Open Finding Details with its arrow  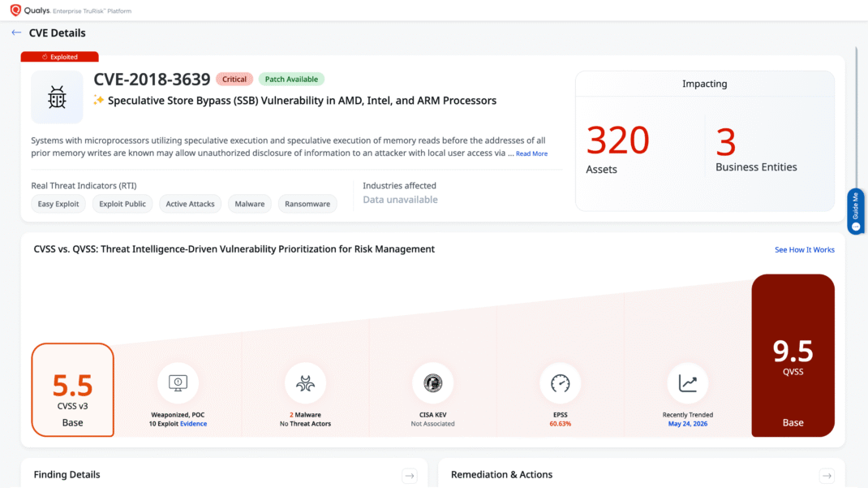(410, 475)
